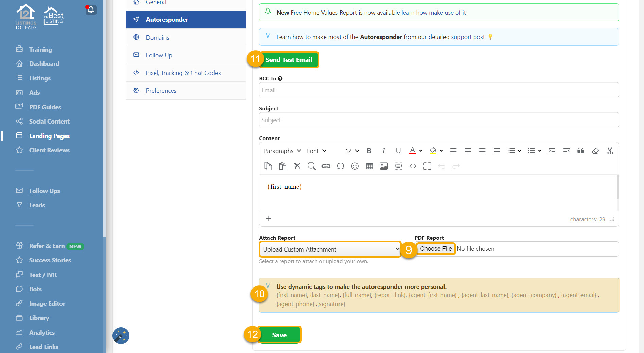
Task: Toggle underline formatting
Action: [x=398, y=151]
